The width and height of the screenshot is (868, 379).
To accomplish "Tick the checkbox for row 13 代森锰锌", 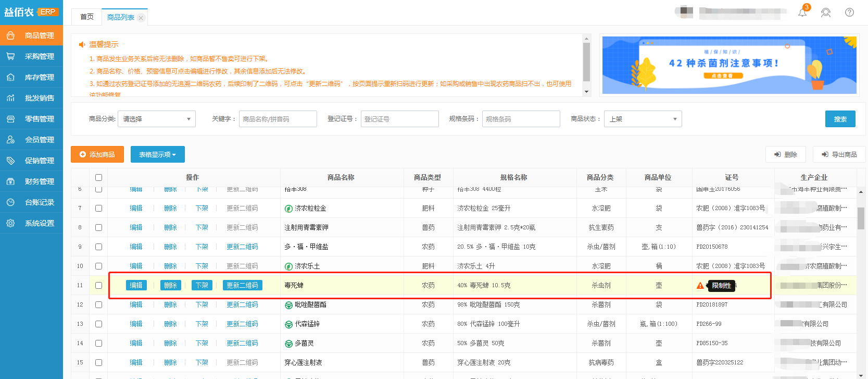I will 98,324.
